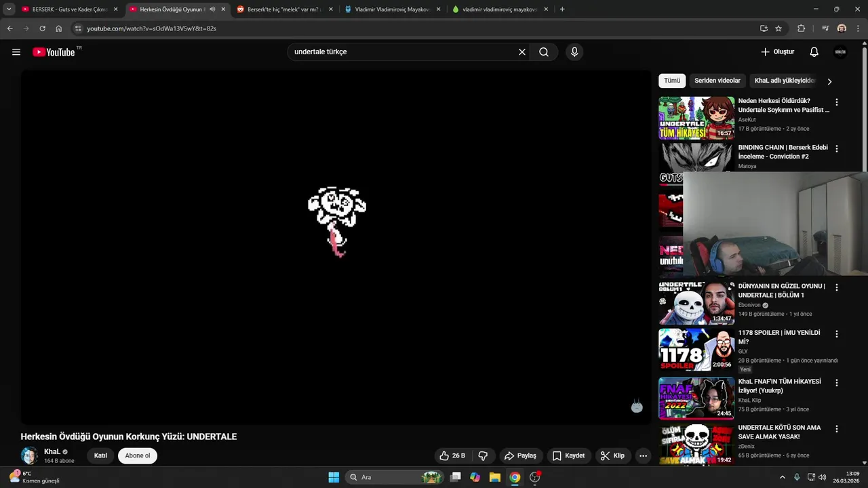Viewport: 868px width, 488px height.
Task: Click the Katıl join button
Action: coord(100,455)
